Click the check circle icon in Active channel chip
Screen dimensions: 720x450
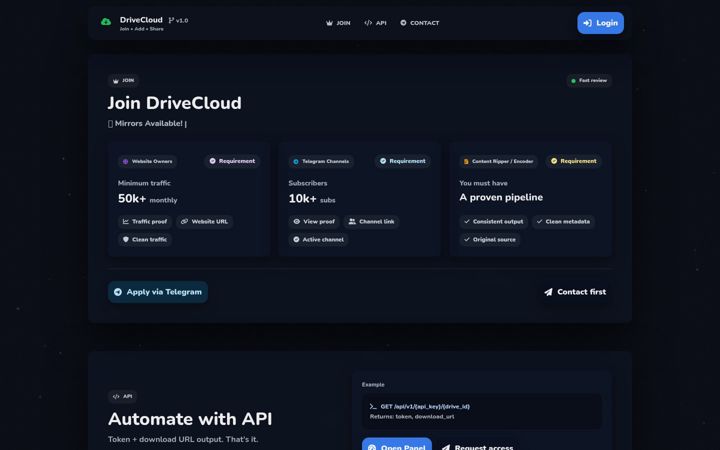296,239
